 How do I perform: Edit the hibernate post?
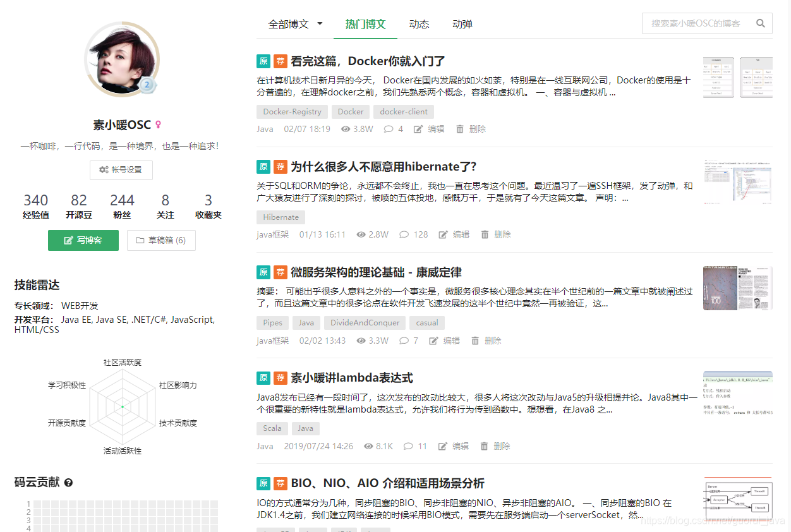454,234
